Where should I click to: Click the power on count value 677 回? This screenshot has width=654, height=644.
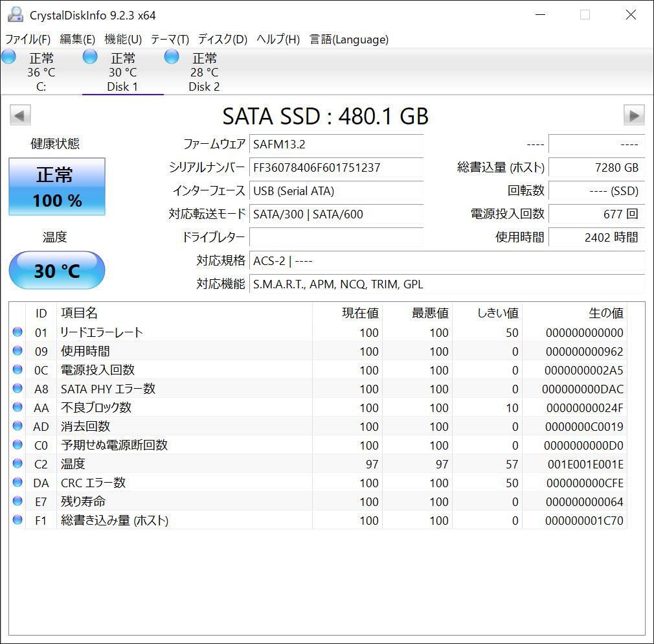click(x=597, y=214)
